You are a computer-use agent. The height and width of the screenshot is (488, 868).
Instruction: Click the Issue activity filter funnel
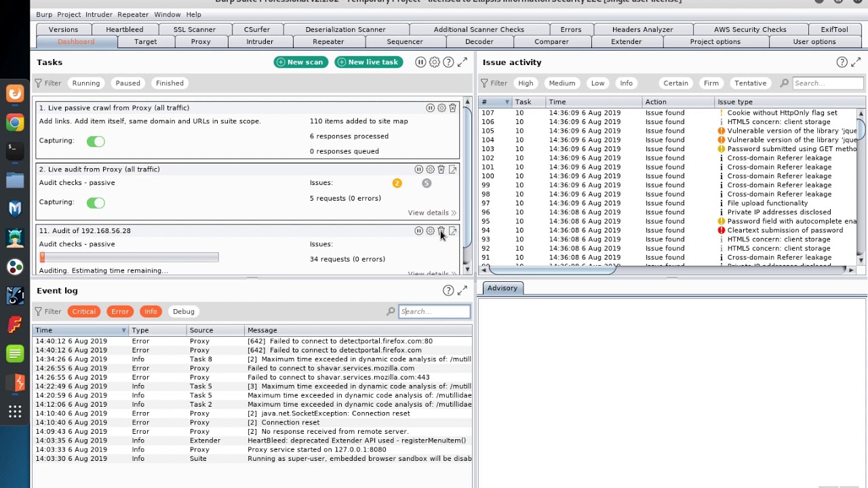(484, 83)
